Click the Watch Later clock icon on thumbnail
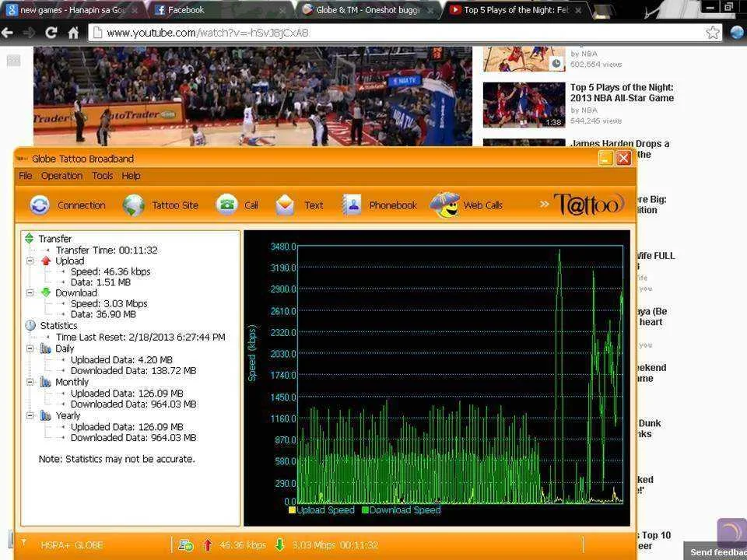 [x=556, y=63]
